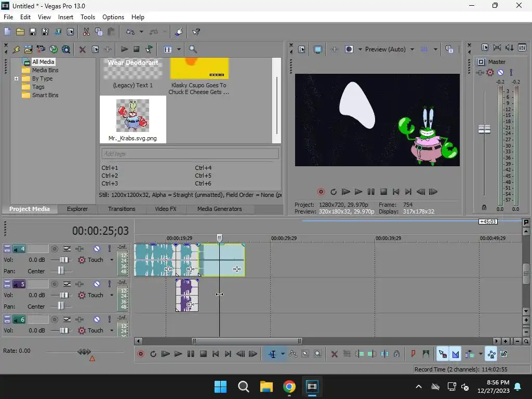The width and height of the screenshot is (532, 399).
Task: Open track 4 Touch automation dropdown
Action: point(112,260)
